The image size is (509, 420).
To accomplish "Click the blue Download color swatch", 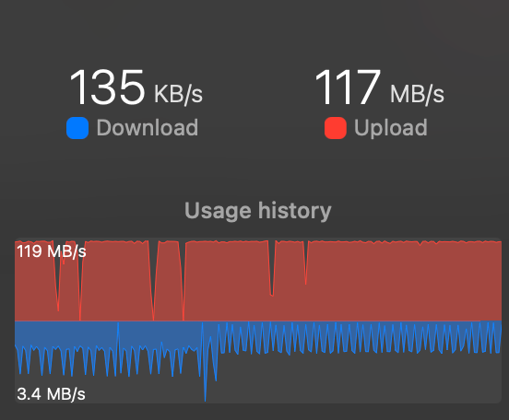I will (77, 128).
